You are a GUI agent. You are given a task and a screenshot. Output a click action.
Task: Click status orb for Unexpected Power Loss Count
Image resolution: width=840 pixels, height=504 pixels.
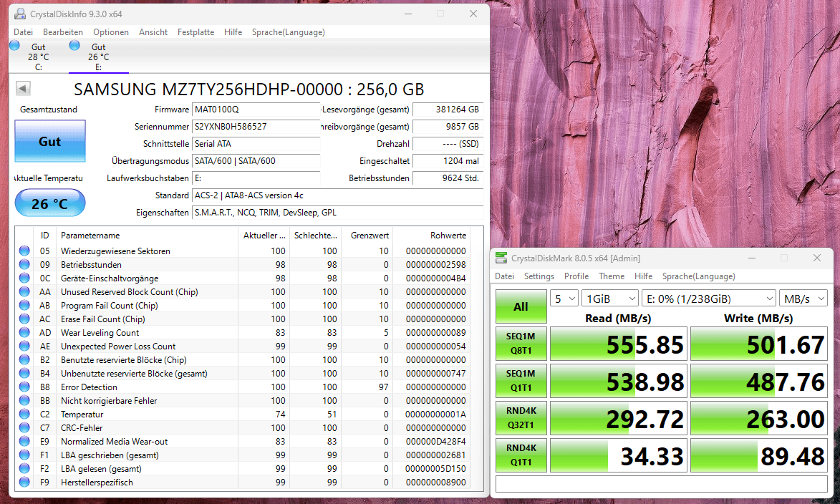pos(24,346)
